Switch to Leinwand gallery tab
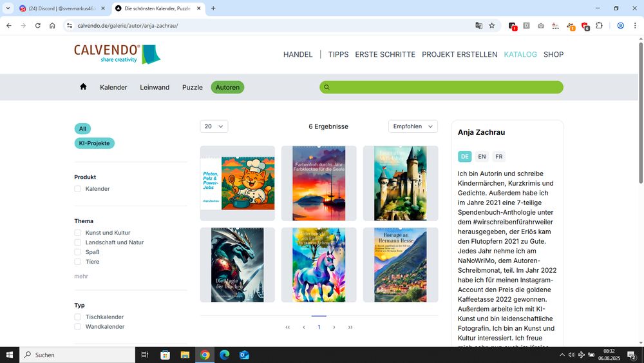The height and width of the screenshot is (363, 644). click(155, 87)
